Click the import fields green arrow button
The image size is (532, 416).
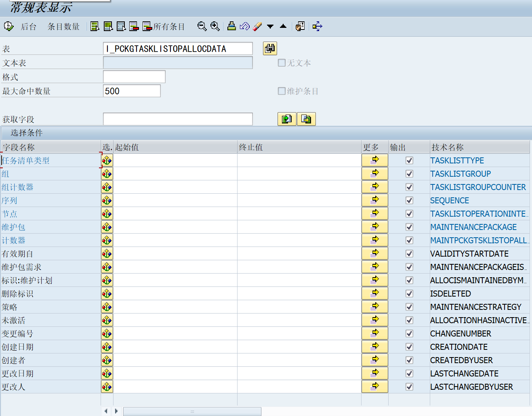287,119
